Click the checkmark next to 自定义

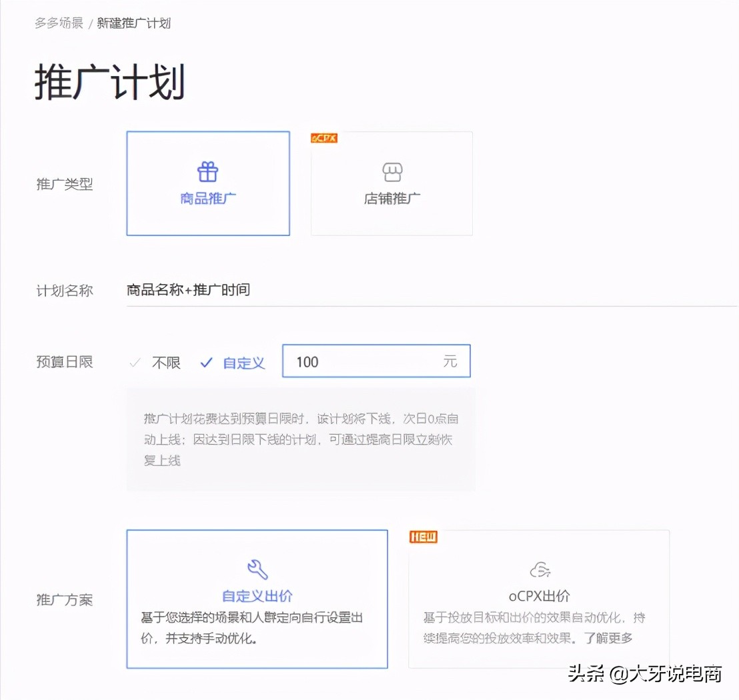[x=206, y=361]
